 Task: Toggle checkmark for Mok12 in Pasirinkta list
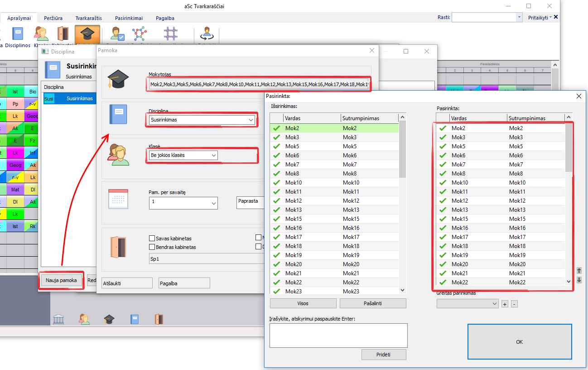(443, 201)
